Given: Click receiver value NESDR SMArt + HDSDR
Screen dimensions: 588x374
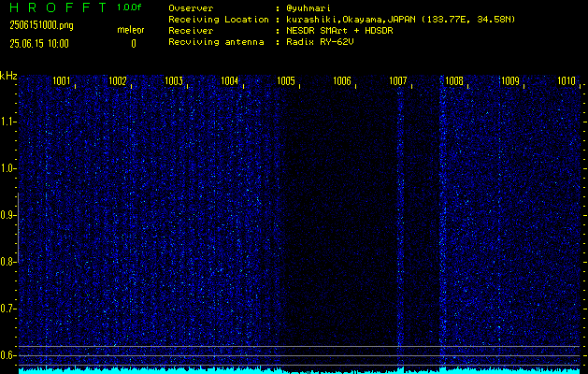Looking at the screenshot, I should (339, 31).
